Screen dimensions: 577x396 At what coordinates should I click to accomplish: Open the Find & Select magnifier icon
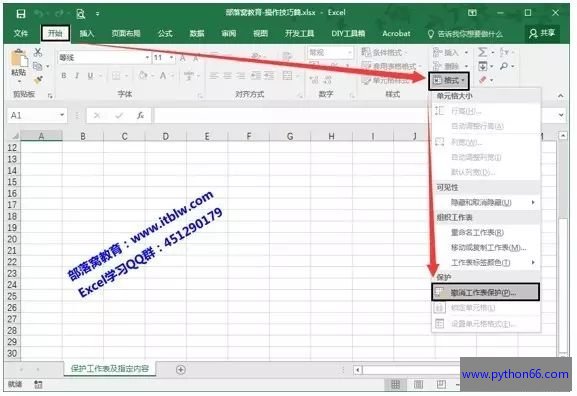(x=504, y=66)
